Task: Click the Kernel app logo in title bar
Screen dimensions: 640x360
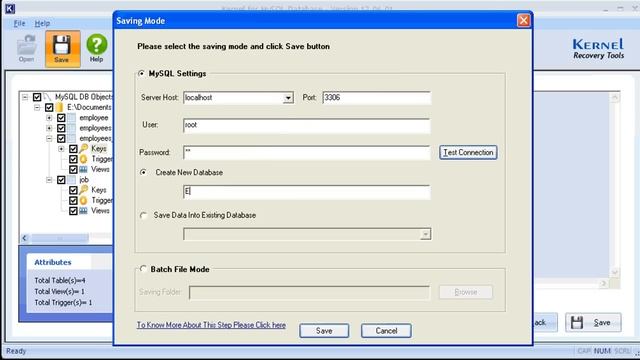Action: click(x=10, y=8)
